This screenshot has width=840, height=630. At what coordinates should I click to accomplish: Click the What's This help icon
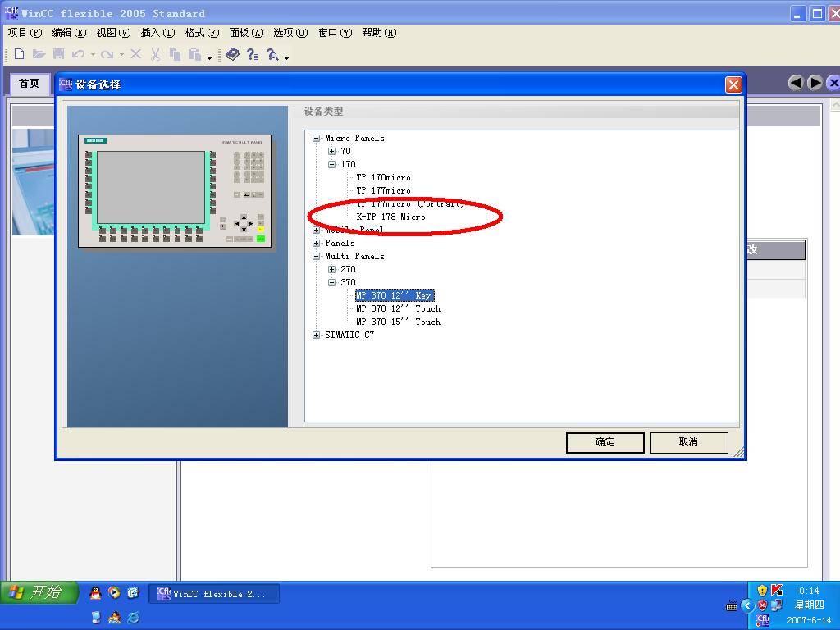(x=253, y=54)
